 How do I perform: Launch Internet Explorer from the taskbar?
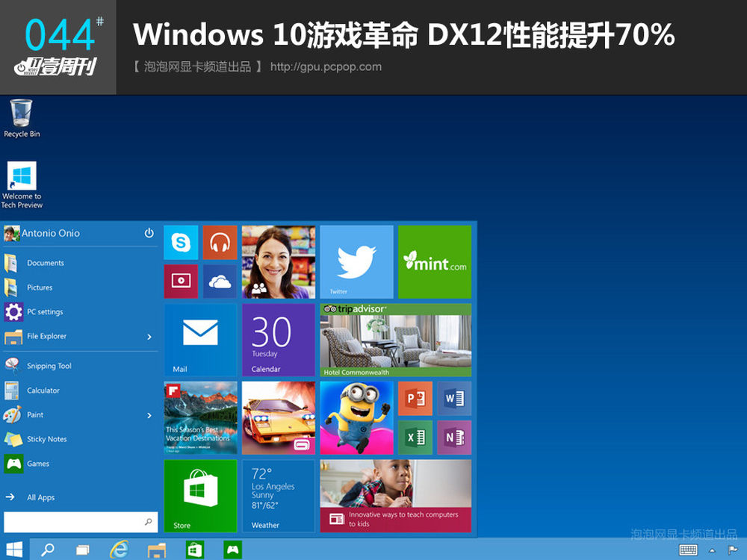(x=119, y=550)
